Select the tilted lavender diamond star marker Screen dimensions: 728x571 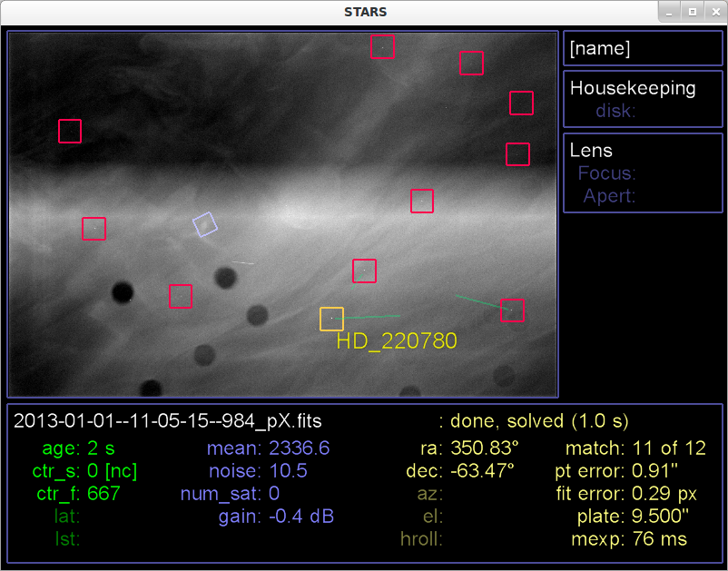coord(205,224)
